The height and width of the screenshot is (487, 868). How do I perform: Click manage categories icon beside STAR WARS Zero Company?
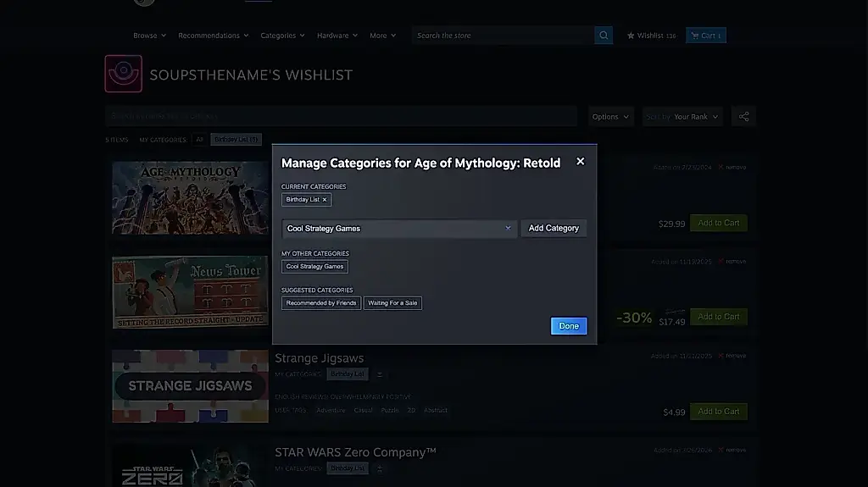click(x=380, y=468)
